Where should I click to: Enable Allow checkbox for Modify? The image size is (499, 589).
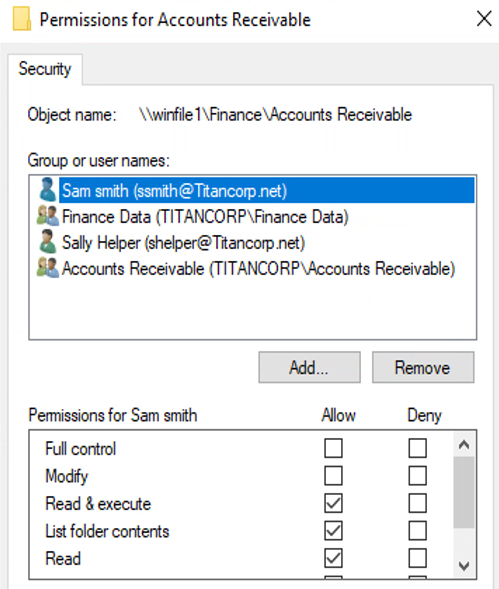pyautogui.click(x=333, y=476)
